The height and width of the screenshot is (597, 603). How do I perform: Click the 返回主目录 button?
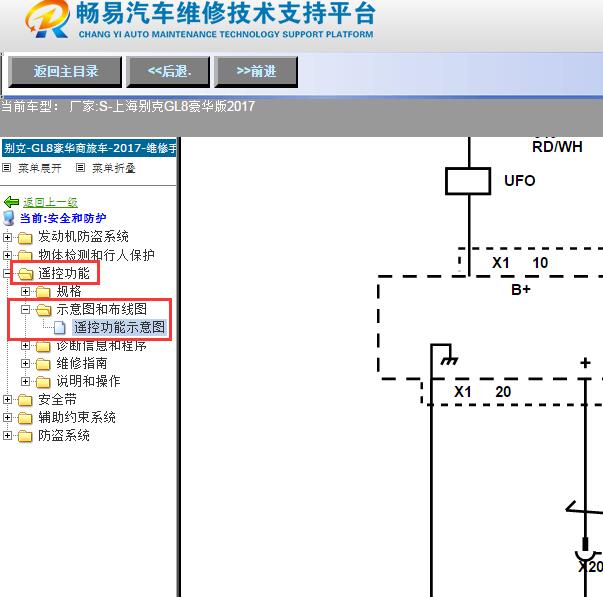pos(65,72)
